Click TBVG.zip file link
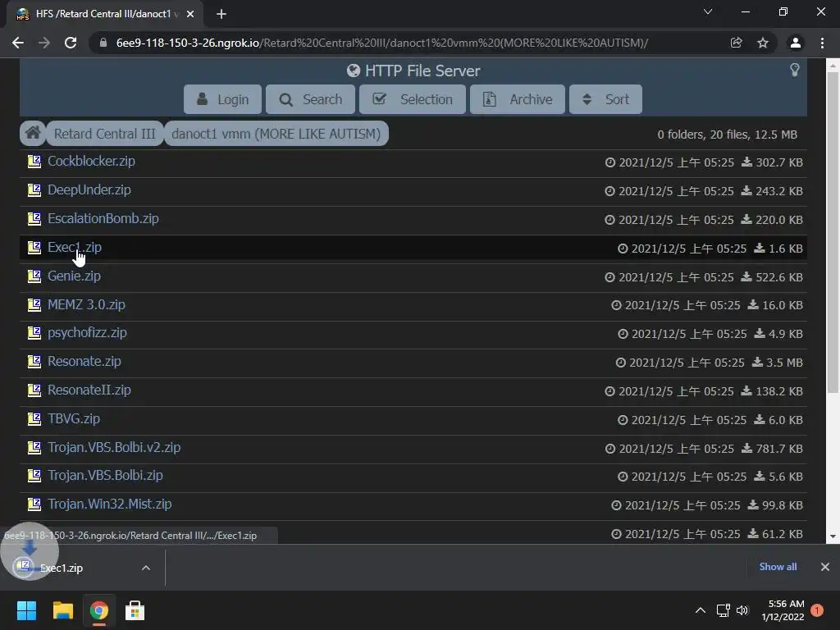This screenshot has width=840, height=630. (73, 419)
